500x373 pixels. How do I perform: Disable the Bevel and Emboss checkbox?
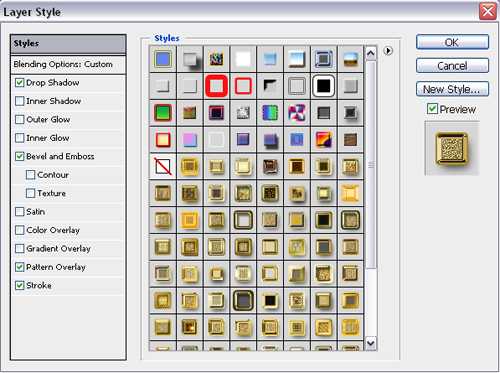coord(20,156)
